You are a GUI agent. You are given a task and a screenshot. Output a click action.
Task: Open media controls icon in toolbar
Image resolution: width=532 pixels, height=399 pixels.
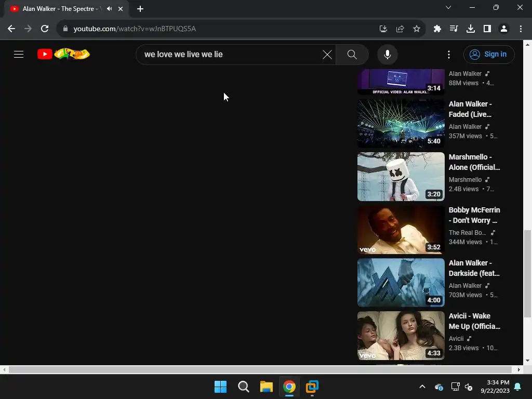[x=454, y=29]
